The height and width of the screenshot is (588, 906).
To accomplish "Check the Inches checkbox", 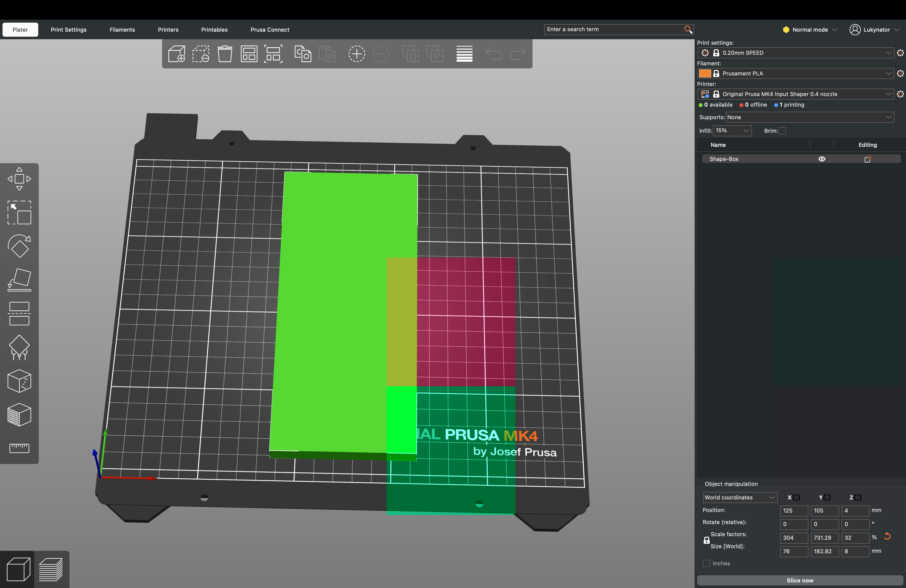I will (707, 563).
